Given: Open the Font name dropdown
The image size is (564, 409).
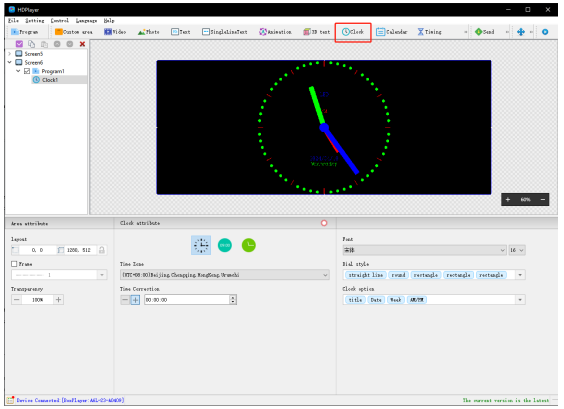Looking at the screenshot, I should [x=425, y=250].
